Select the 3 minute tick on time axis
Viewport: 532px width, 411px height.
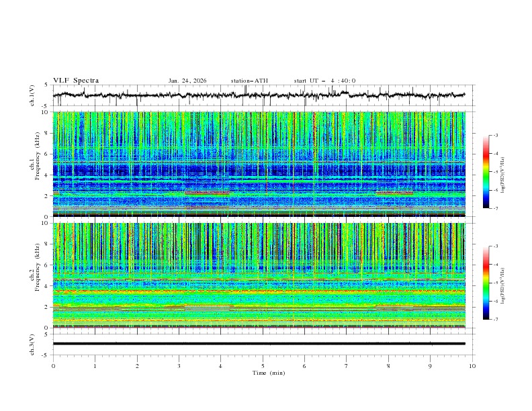tap(179, 366)
